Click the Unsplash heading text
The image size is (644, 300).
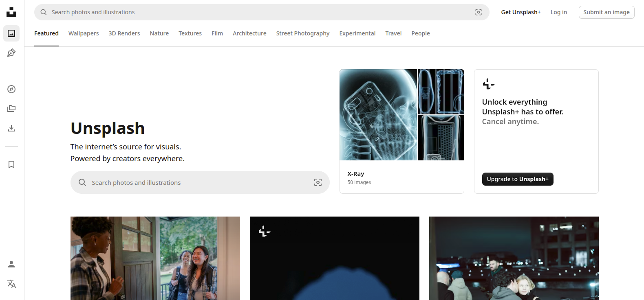click(x=108, y=128)
